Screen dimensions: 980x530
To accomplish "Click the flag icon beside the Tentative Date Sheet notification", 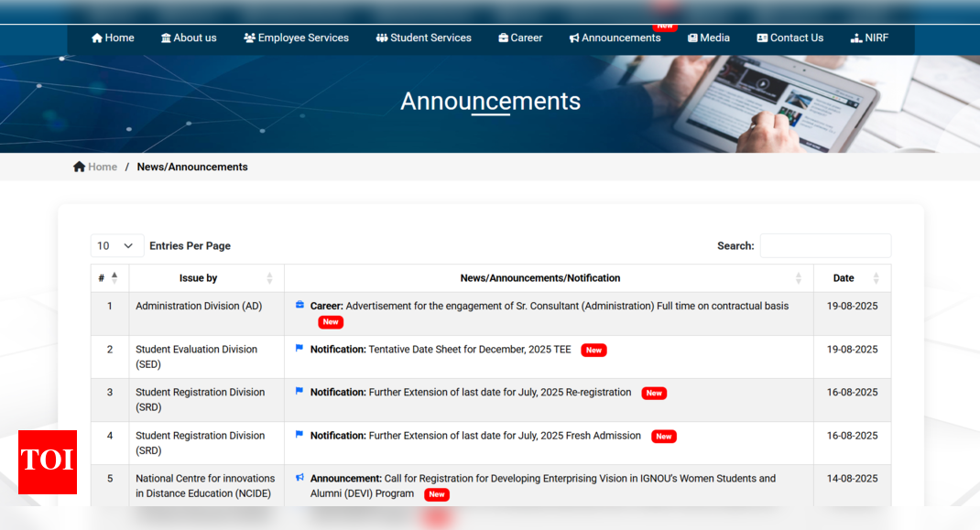I will [299, 349].
